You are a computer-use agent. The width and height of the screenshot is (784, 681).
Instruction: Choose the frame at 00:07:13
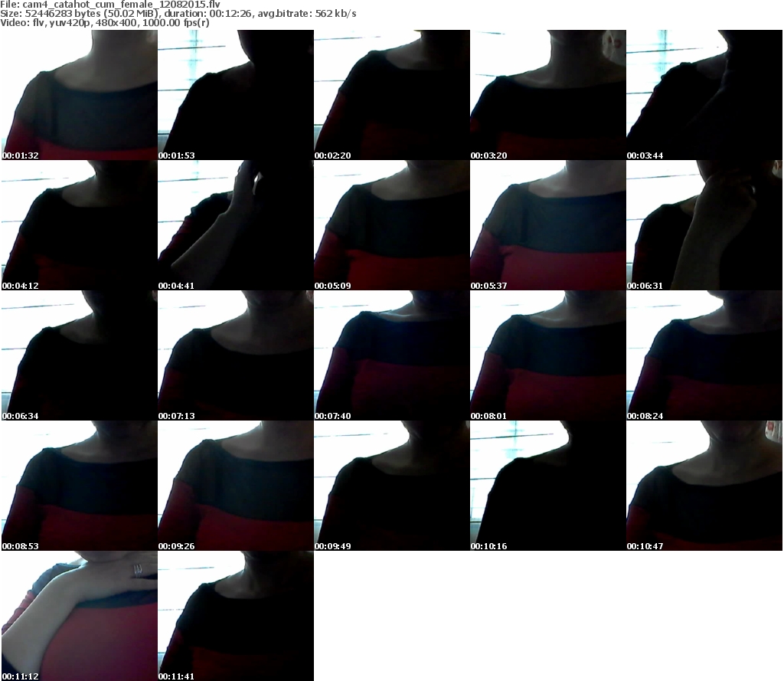(x=236, y=355)
